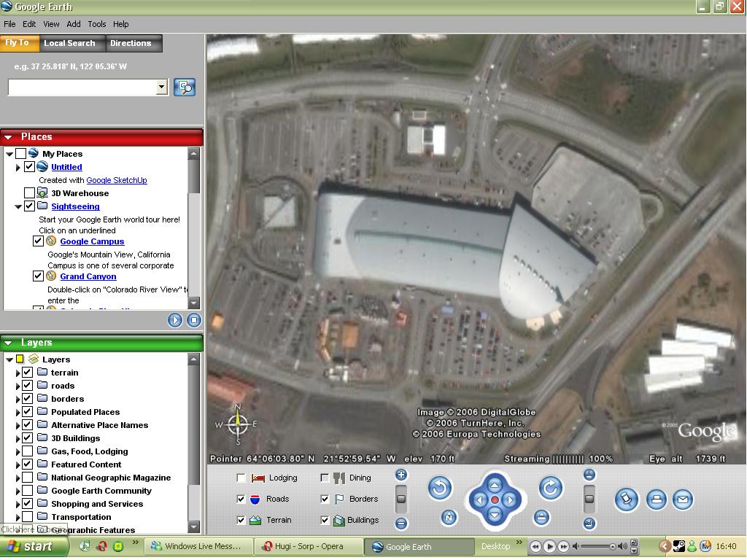Viewport: 747px width, 560px height.
Task: Adjust the zoom slider handle
Action: point(401,499)
